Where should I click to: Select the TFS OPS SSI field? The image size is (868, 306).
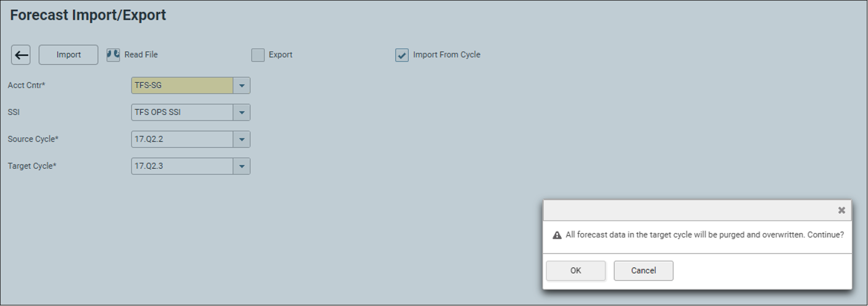point(182,113)
